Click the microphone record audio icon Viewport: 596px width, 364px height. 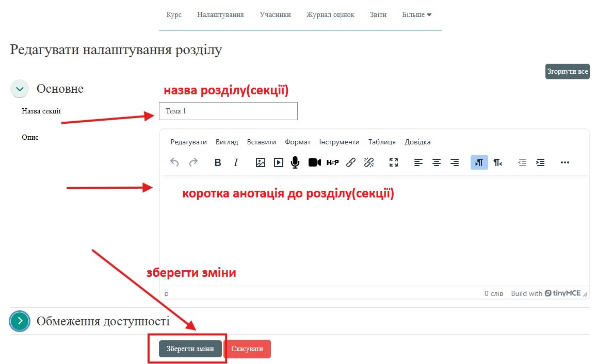click(x=295, y=162)
